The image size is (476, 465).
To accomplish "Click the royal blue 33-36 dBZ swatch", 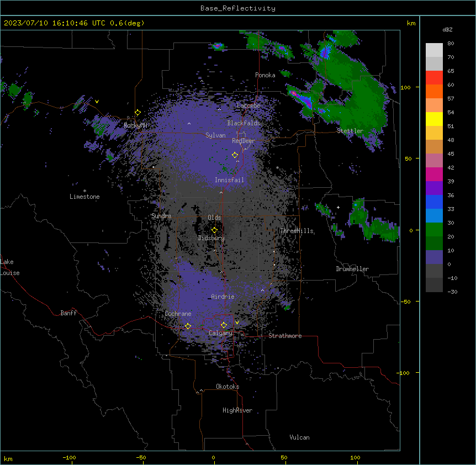I will 434,202.
